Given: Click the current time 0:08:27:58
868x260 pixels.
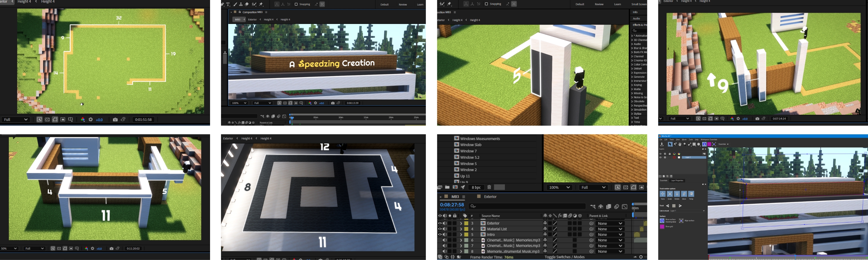Looking at the screenshot, I should (x=452, y=205).
